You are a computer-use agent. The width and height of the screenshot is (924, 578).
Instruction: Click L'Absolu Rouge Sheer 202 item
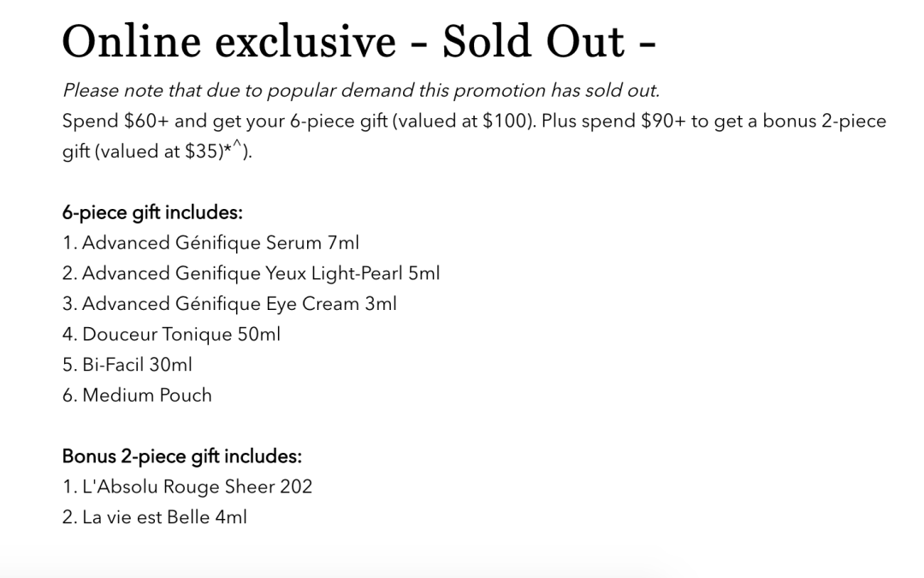click(187, 486)
